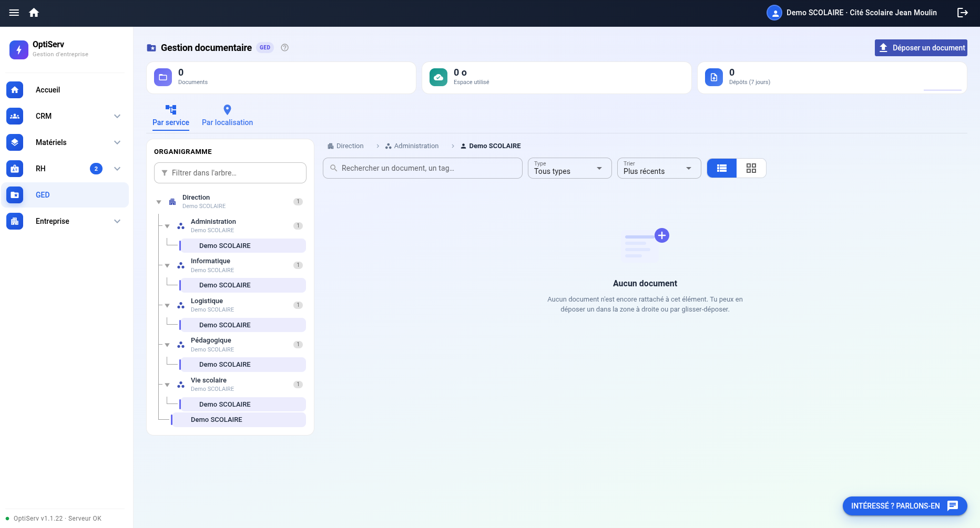Viewport: 980px width, 528px height.
Task: Select Demo SCOLAIRE under Vie scolaire
Action: pyautogui.click(x=242, y=405)
